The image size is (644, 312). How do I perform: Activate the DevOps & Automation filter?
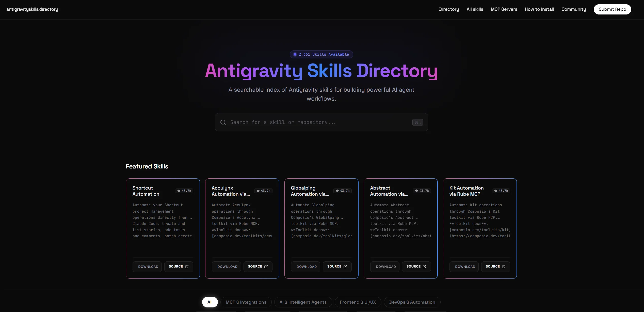point(412,302)
